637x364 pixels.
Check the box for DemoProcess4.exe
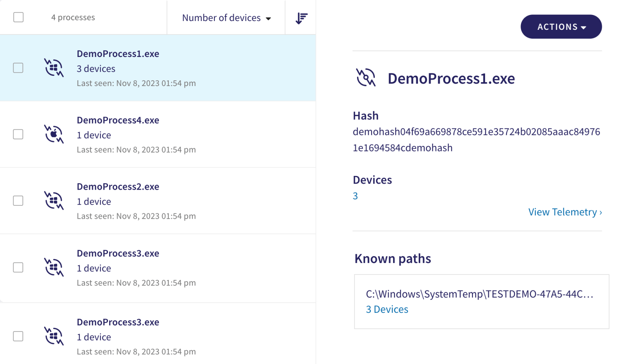[18, 134]
